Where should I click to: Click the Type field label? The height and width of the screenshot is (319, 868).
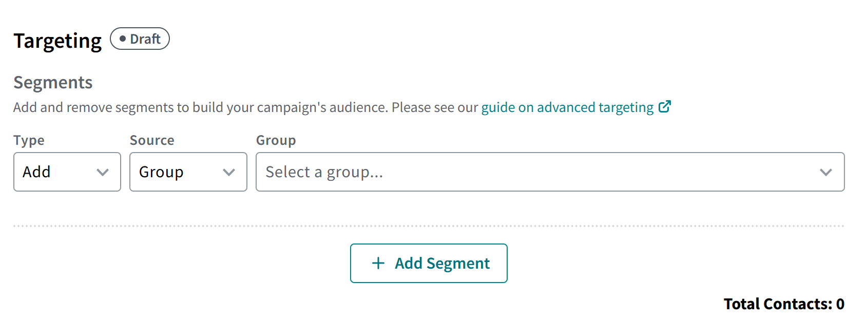pyautogui.click(x=29, y=140)
